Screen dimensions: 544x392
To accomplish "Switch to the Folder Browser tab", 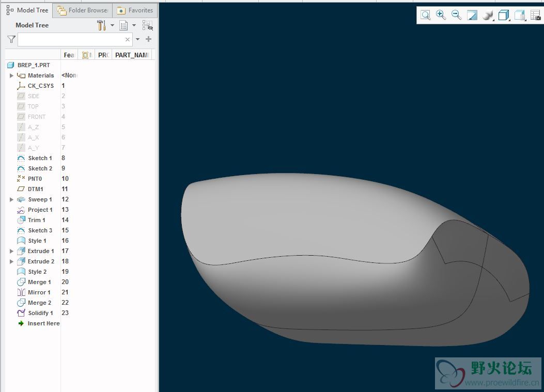I will pyautogui.click(x=83, y=10).
